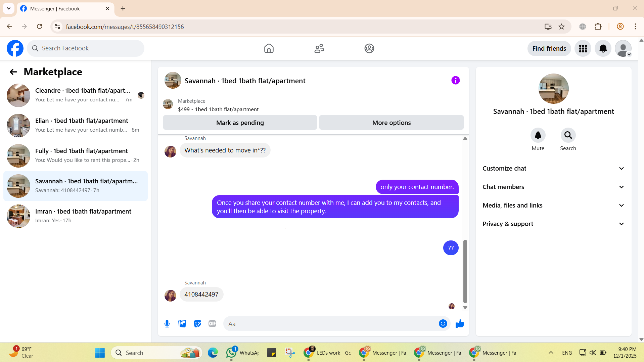The height and width of the screenshot is (362, 644).
Task: Click the large listing photo in info panel
Action: (553, 89)
